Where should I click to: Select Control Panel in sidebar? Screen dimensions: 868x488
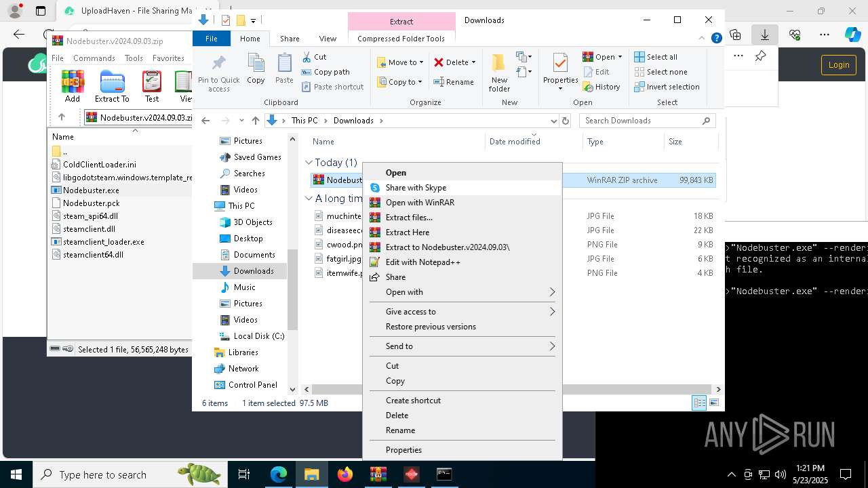click(x=245, y=385)
